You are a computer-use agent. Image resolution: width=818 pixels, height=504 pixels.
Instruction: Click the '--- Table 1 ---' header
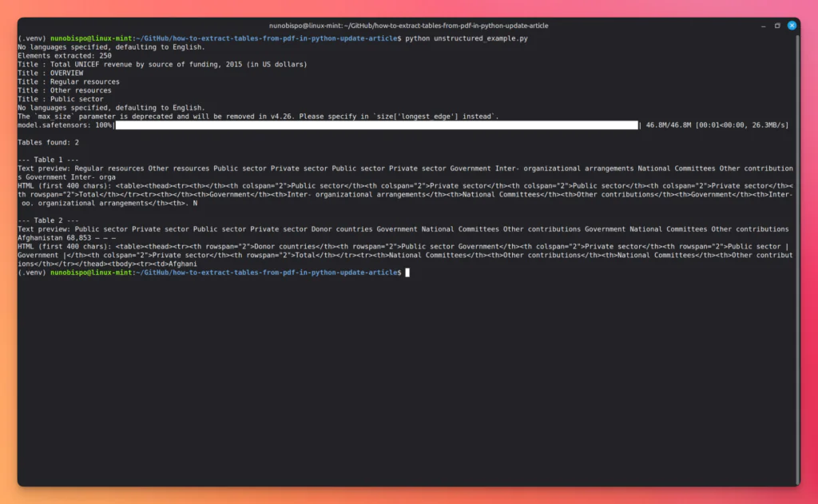(x=49, y=160)
